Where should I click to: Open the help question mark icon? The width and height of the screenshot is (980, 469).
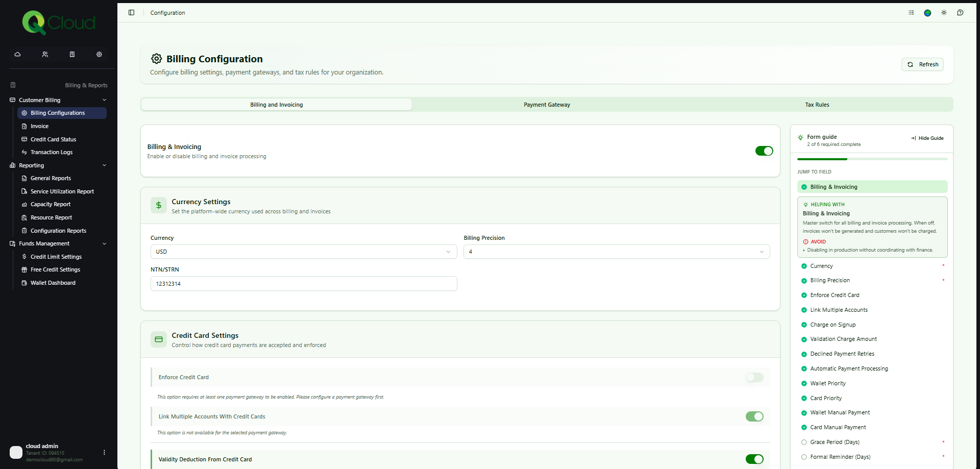pyautogui.click(x=960, y=13)
